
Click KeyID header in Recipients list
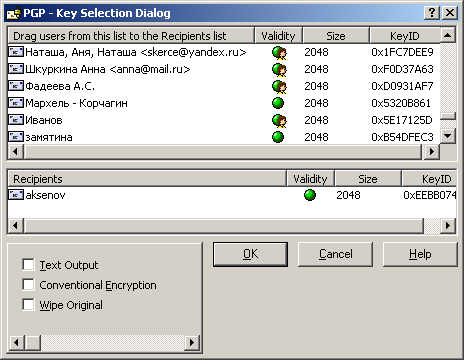point(429,179)
